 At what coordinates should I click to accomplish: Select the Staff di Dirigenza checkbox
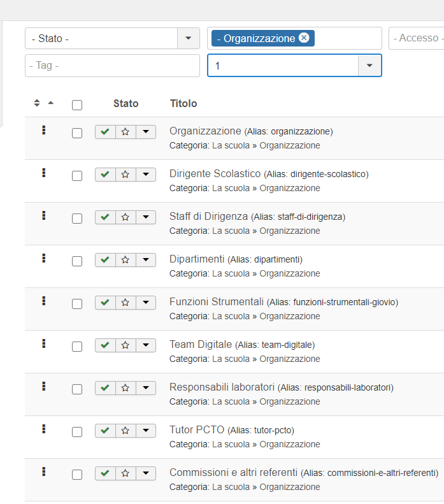[x=77, y=219]
